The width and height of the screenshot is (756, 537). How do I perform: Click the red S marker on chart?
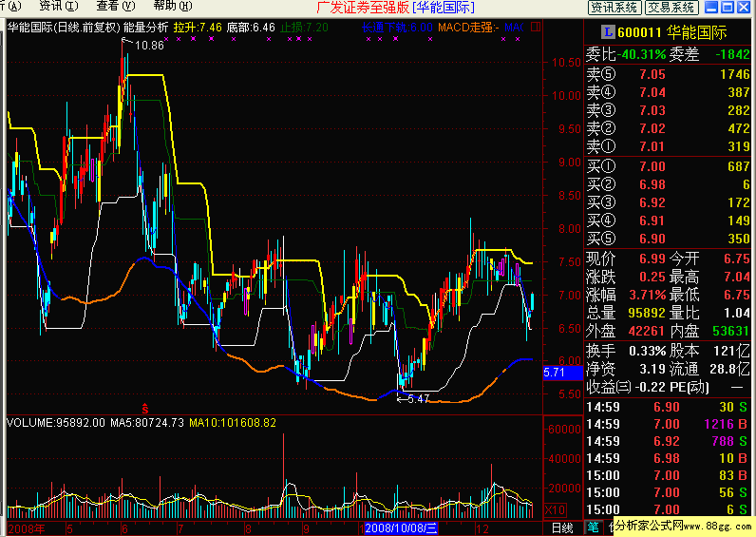[x=145, y=409]
